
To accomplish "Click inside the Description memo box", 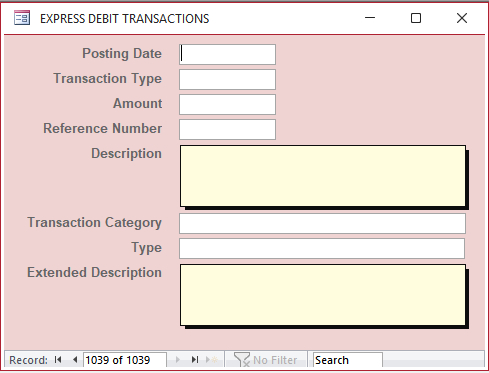I will tap(323, 176).
